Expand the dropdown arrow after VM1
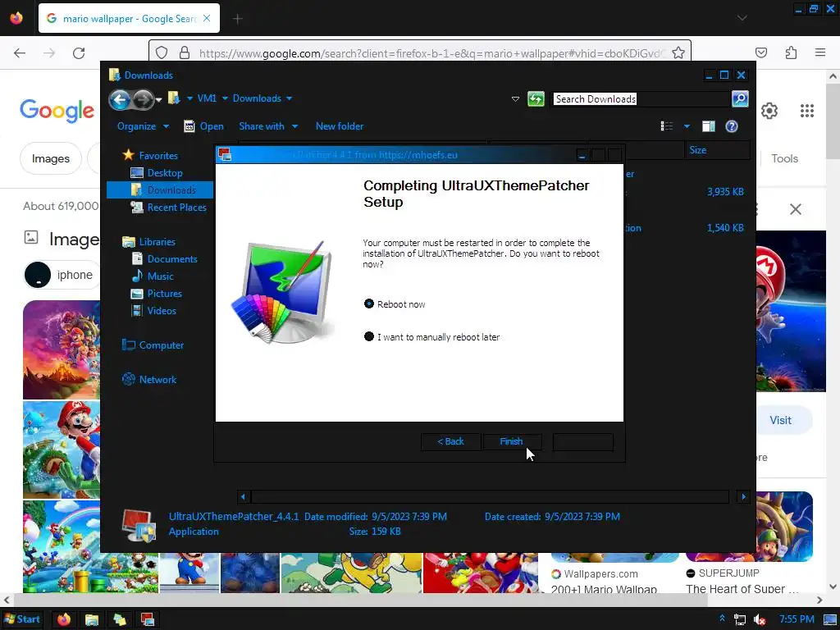 225,98
